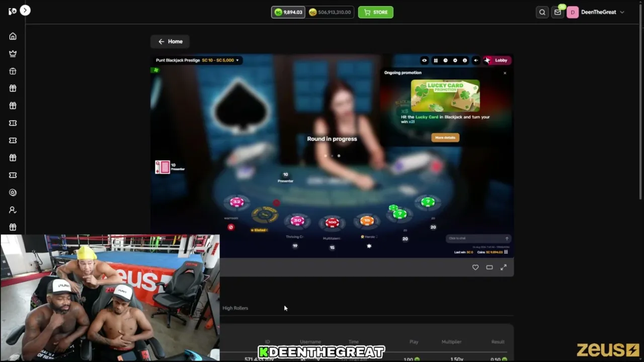644x362 pixels.
Task: Switch to the High Rollers tab
Action: click(x=235, y=308)
